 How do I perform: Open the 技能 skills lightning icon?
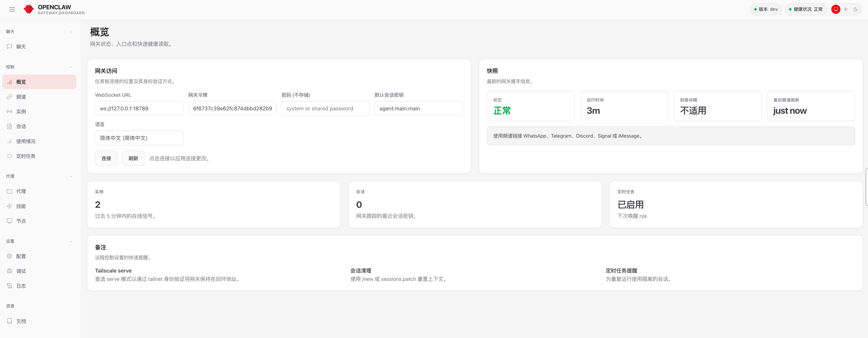point(9,206)
